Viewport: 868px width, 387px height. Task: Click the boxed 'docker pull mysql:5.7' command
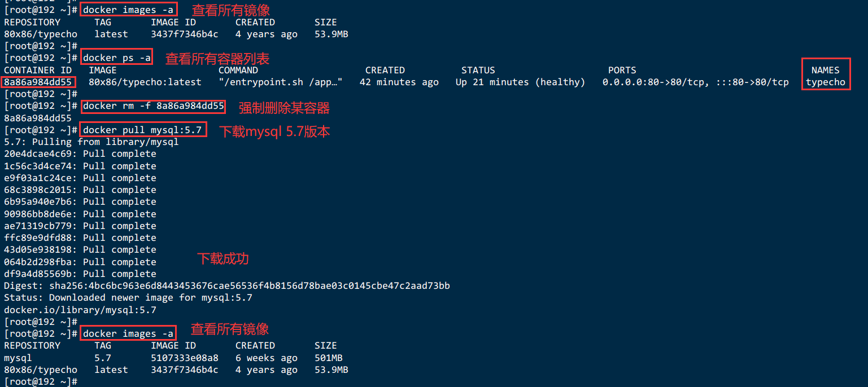(142, 130)
